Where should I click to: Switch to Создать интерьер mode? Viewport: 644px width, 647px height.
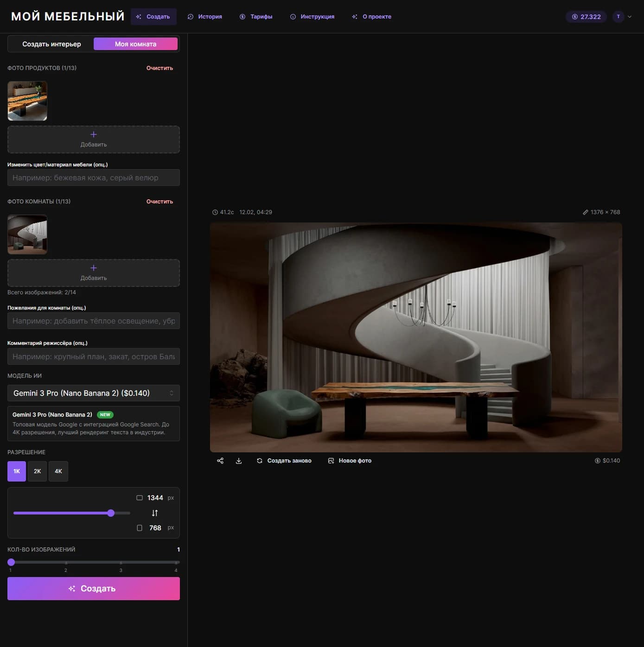51,44
